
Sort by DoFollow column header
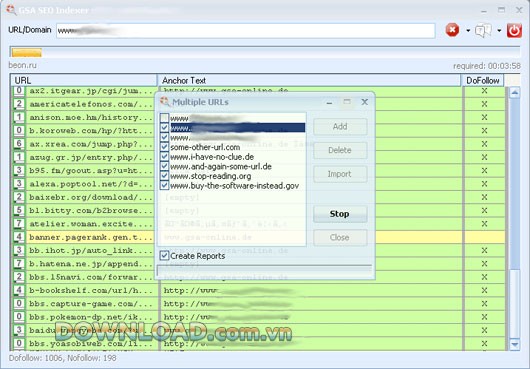click(x=483, y=80)
